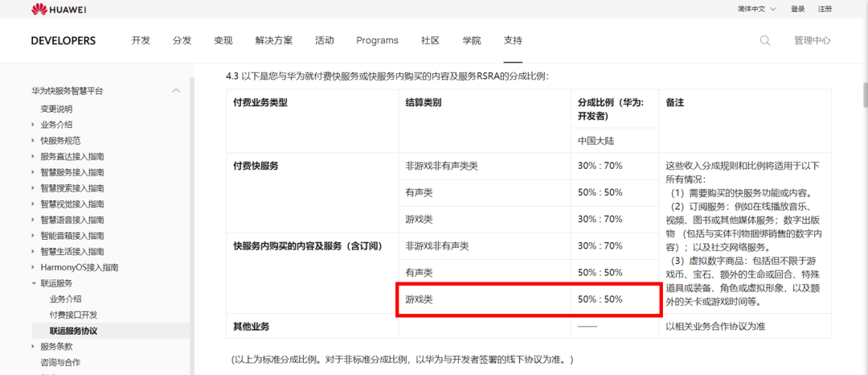The width and height of the screenshot is (868, 375).
Task: Click the 中国大陆 cell
Action: pos(596,141)
